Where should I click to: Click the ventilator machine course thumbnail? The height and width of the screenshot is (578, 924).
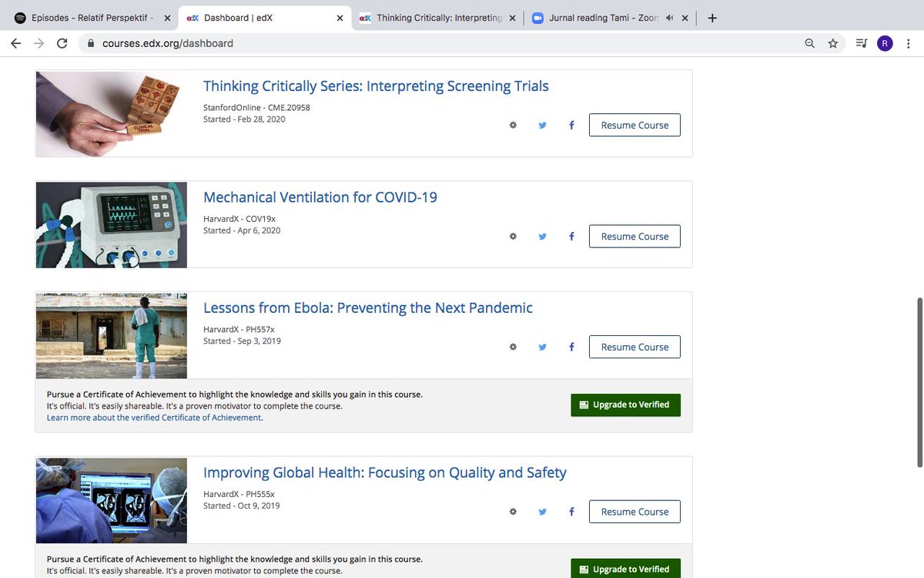click(112, 225)
